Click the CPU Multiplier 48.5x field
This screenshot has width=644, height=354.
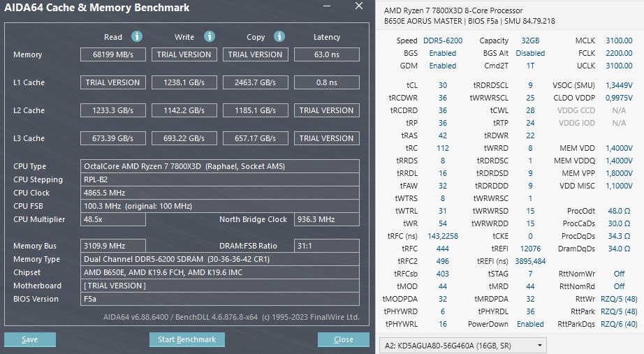click(x=113, y=219)
